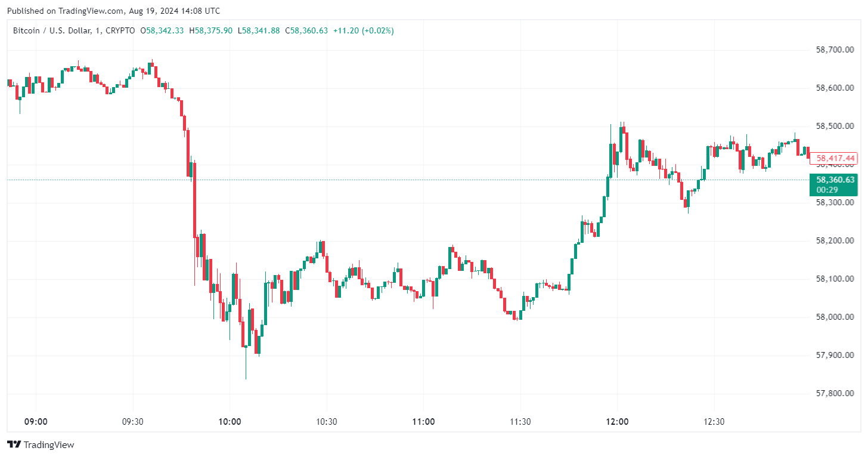Click the 58,000.00 price axis label
Screen dimensions: 868x457
pyautogui.click(x=835, y=317)
